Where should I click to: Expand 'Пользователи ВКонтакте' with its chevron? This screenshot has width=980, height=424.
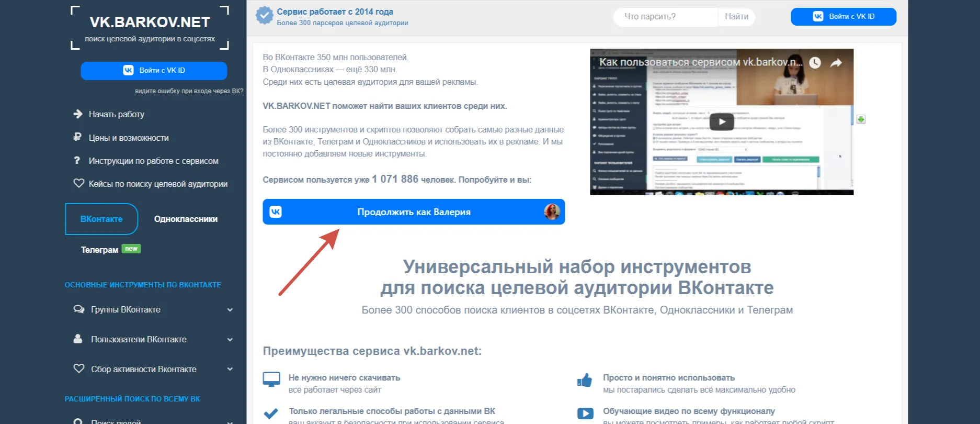point(230,340)
